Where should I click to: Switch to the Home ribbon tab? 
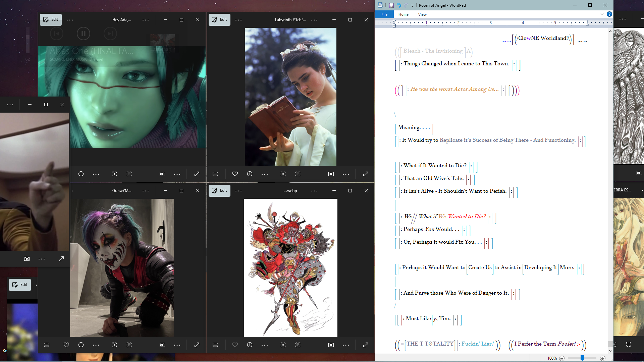[x=403, y=14]
